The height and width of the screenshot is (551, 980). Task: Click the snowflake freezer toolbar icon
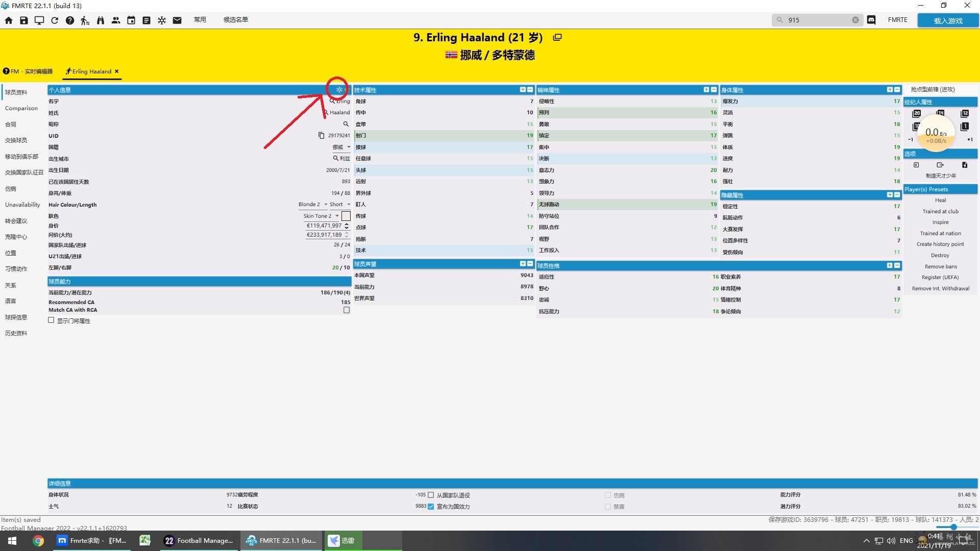pos(162,20)
